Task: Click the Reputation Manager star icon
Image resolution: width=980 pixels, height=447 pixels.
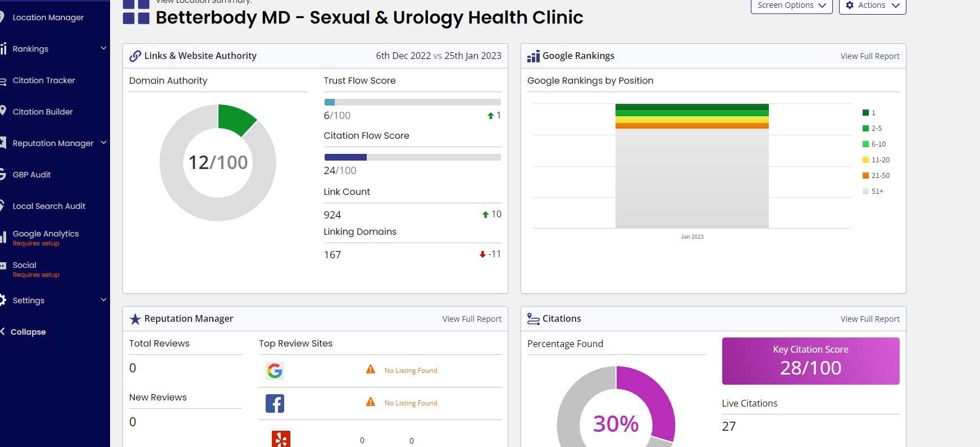Action: (x=135, y=319)
